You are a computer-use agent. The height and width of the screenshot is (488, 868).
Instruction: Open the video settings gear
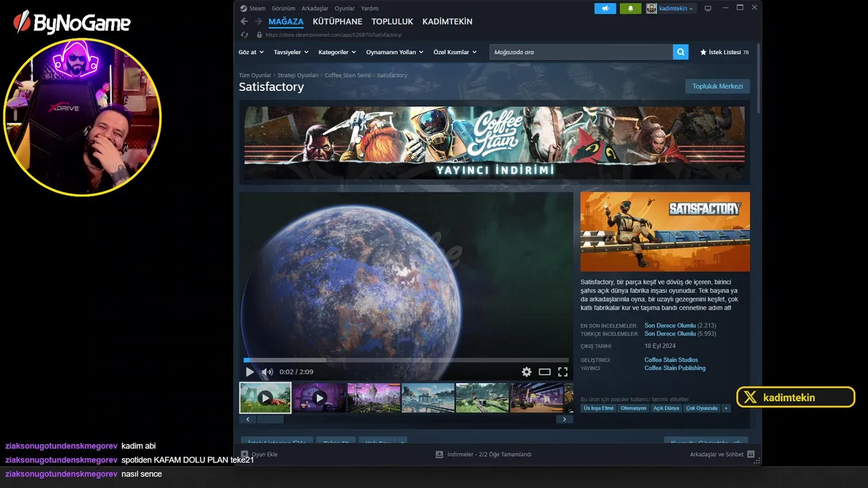(526, 371)
